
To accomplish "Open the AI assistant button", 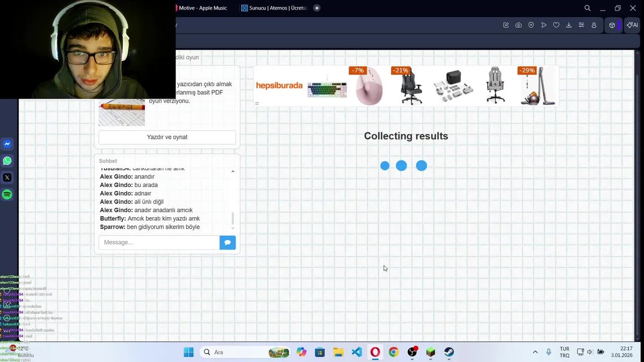I will (x=632, y=25).
